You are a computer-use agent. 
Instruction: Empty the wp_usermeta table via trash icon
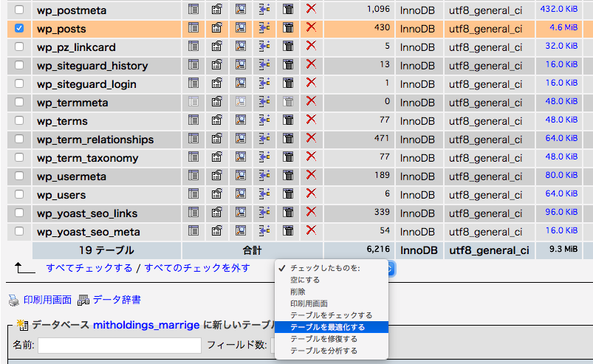click(289, 176)
